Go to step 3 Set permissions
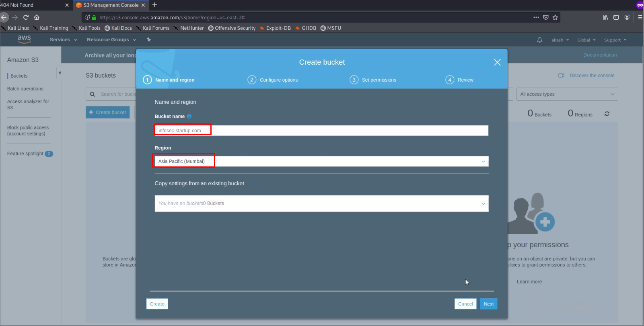Screen dimensions: 644x326 coord(373,80)
